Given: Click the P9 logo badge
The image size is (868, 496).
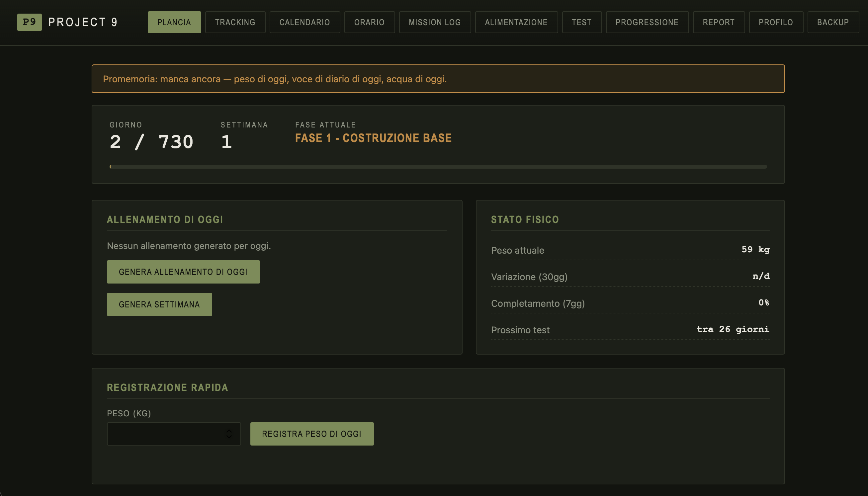Looking at the screenshot, I should [29, 22].
